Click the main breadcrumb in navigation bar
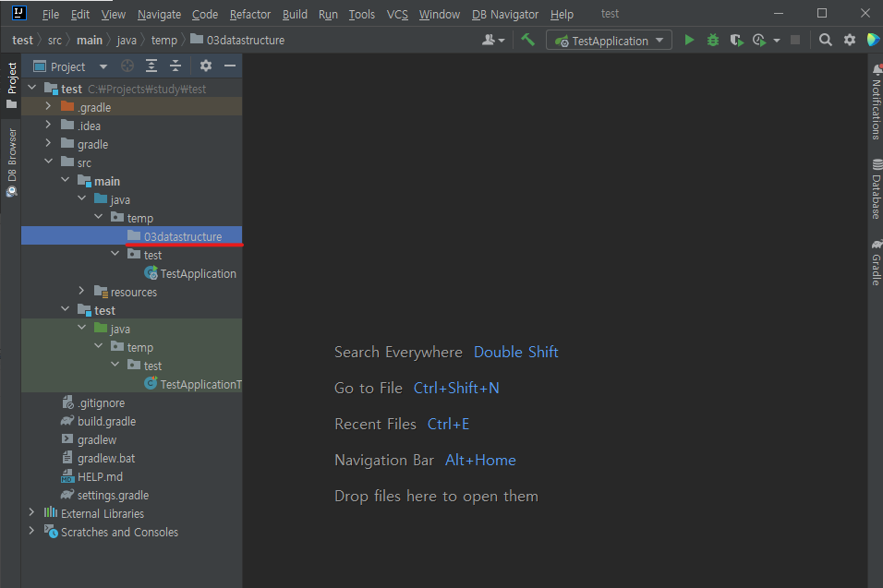The width and height of the screenshot is (883, 588). pos(90,40)
